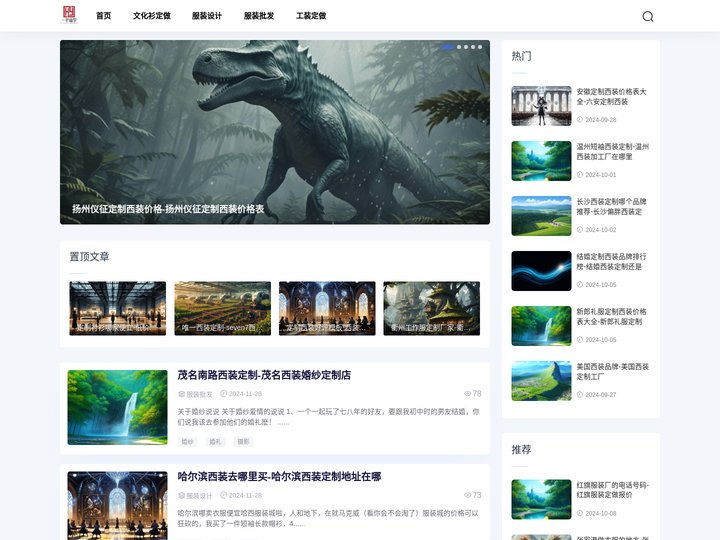Open hot article 温州短袖西装定制
The width and height of the screenshot is (720, 540).
click(613, 152)
